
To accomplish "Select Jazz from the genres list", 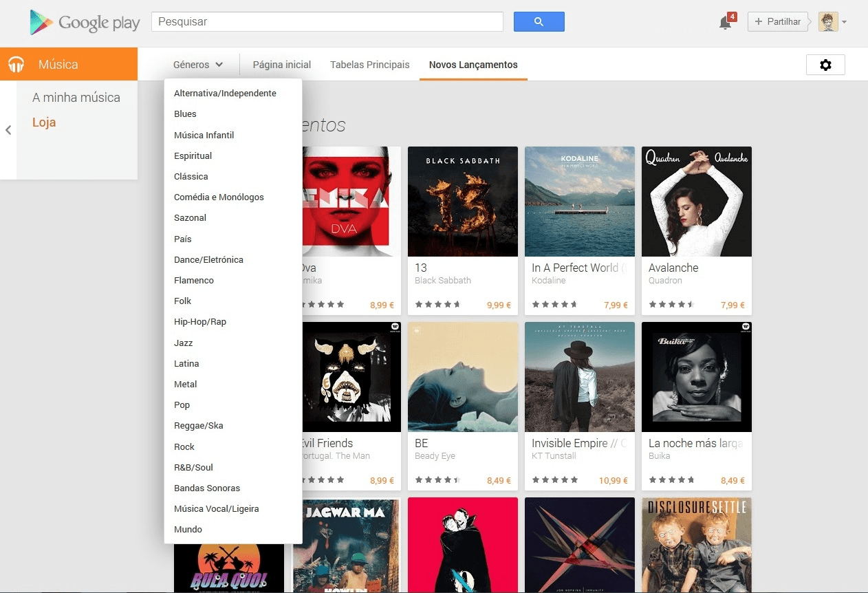I will [184, 343].
